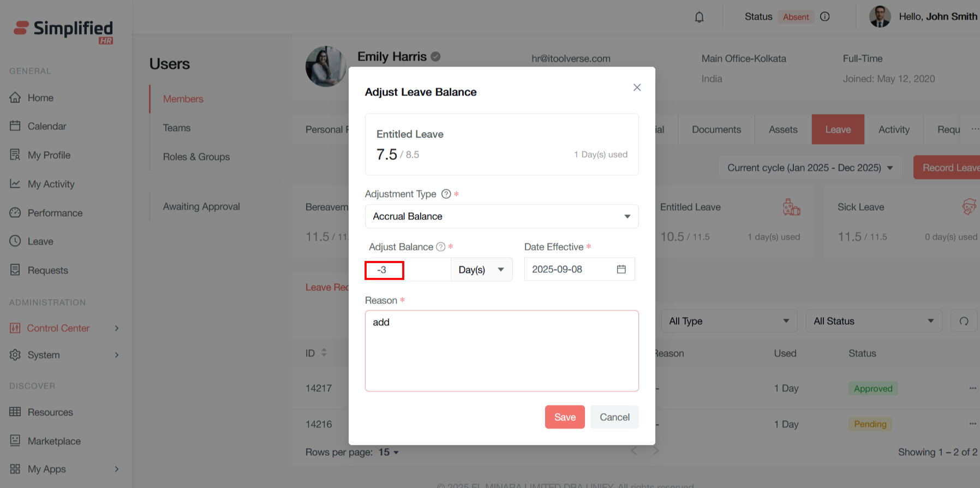
Task: Click the Adjustment Type help icon
Action: 446,194
